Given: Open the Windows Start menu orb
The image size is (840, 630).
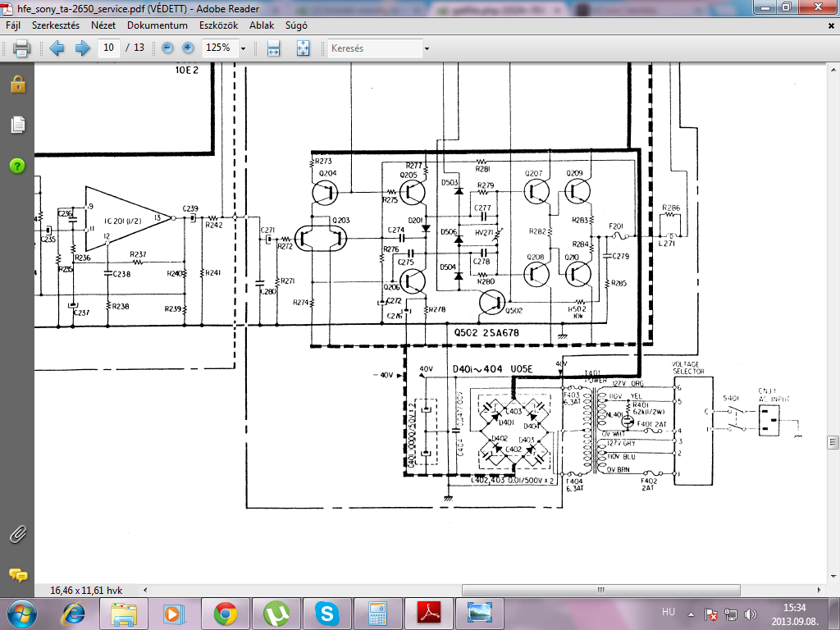Looking at the screenshot, I should (21, 614).
